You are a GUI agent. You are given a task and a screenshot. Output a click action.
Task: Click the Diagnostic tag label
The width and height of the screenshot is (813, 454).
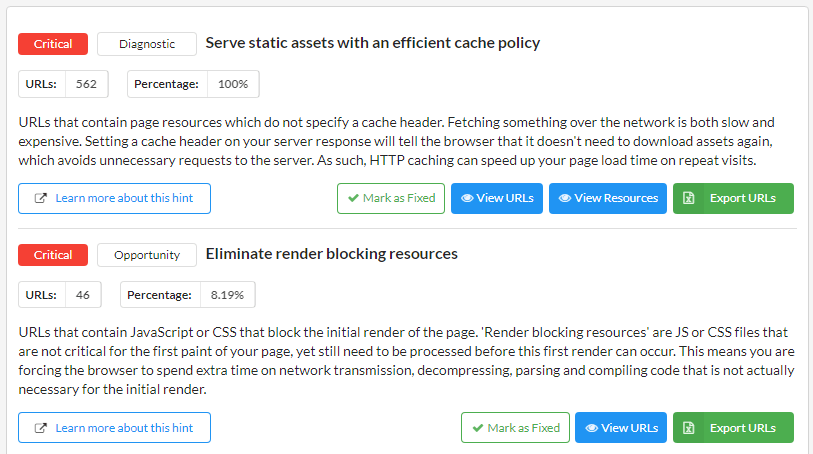coord(147,44)
